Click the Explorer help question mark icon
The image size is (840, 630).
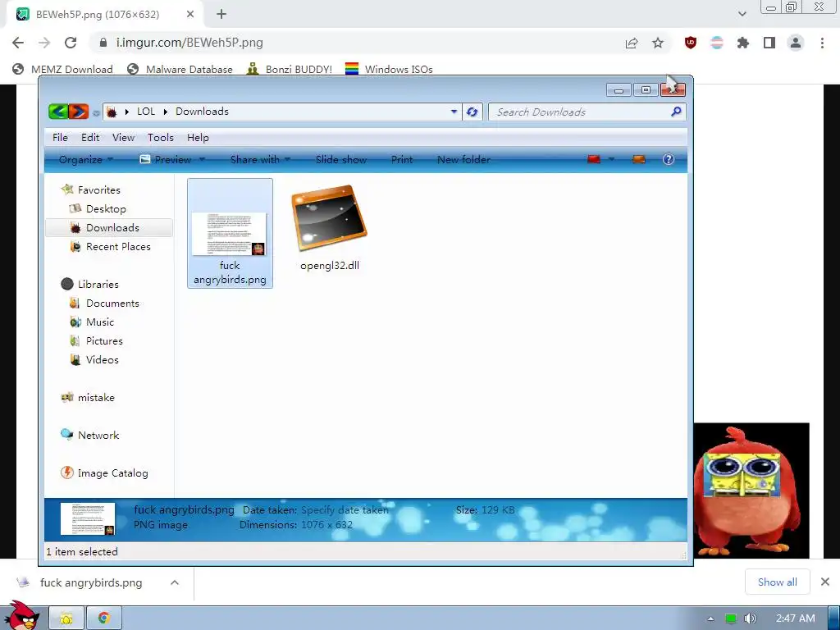point(668,160)
